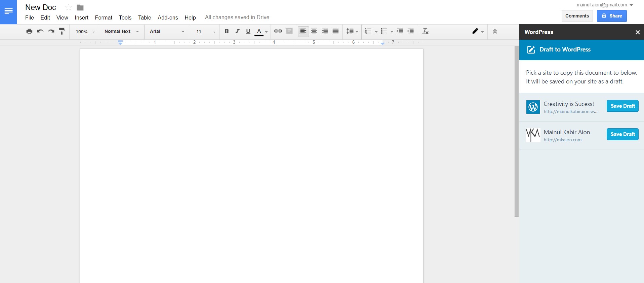Save Draft to Creativity is Sucess! site
This screenshot has width=644, height=283.
pos(622,106)
